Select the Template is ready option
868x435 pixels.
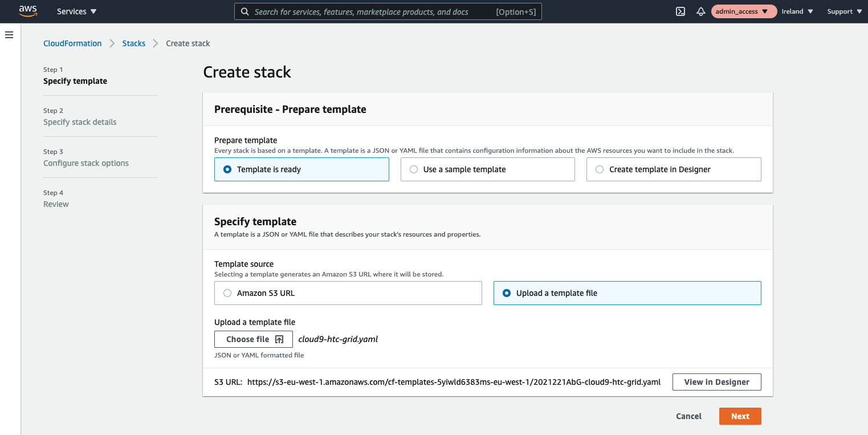click(228, 169)
